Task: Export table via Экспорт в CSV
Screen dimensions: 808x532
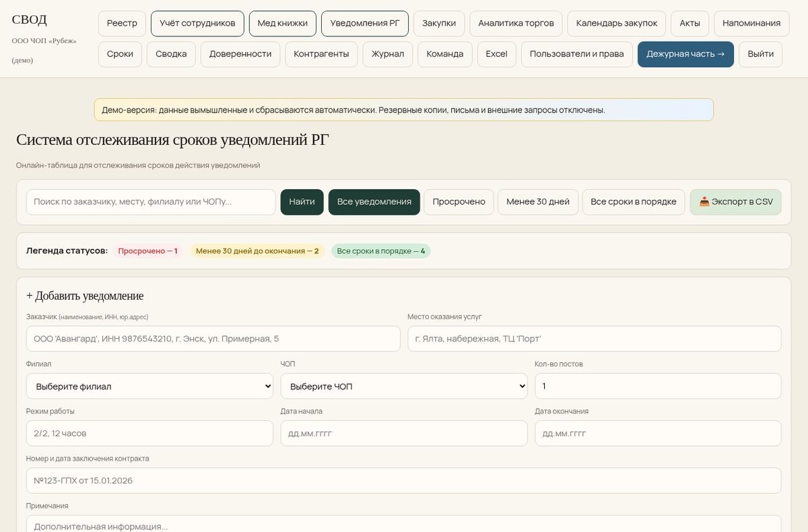Action: click(736, 202)
